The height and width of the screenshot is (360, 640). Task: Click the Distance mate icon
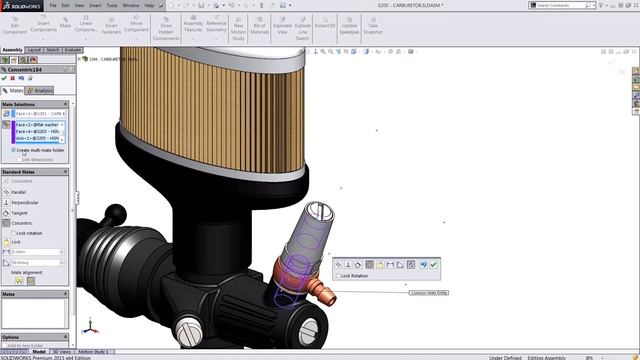click(6, 252)
